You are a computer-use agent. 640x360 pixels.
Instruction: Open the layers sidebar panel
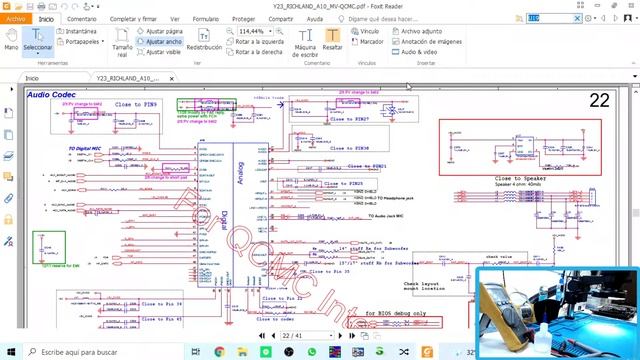pyautogui.click(x=8, y=156)
